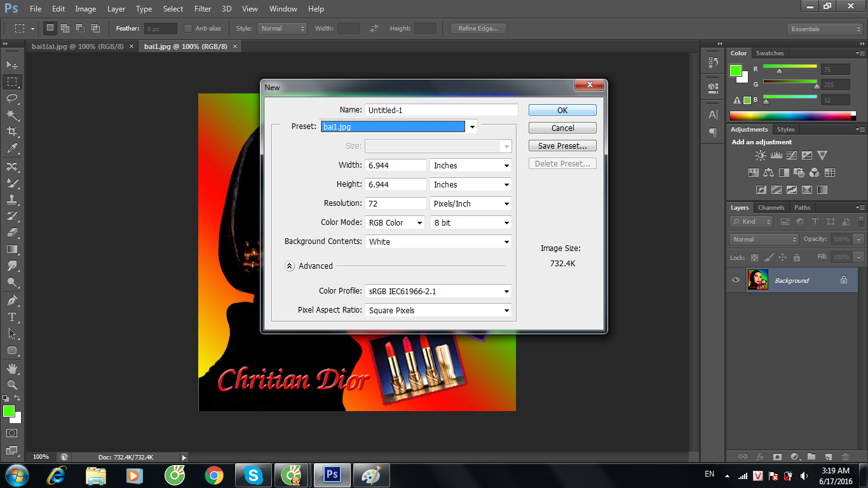This screenshot has width=868, height=488.
Task: Toggle Quick Mask mode
Action: [12, 433]
